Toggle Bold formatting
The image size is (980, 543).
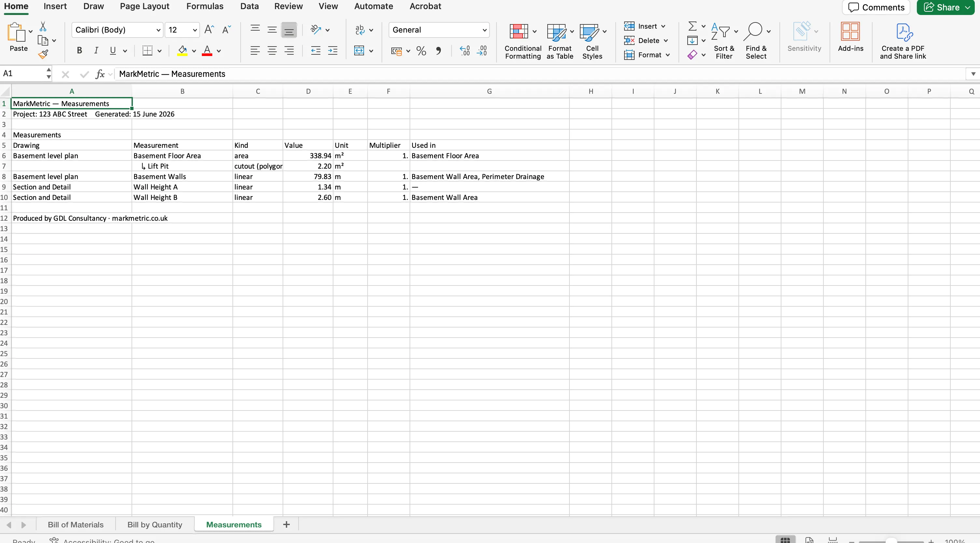click(x=79, y=50)
